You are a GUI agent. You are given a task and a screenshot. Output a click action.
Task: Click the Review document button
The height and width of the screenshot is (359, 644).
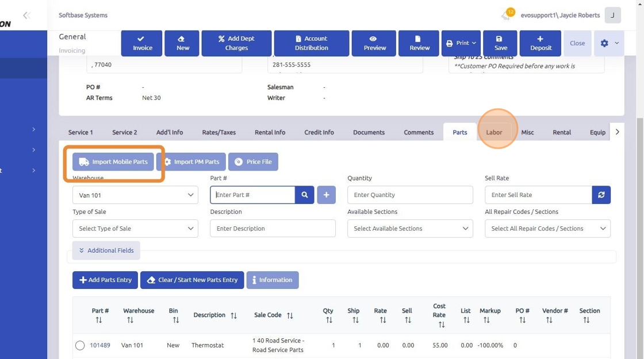pos(419,43)
